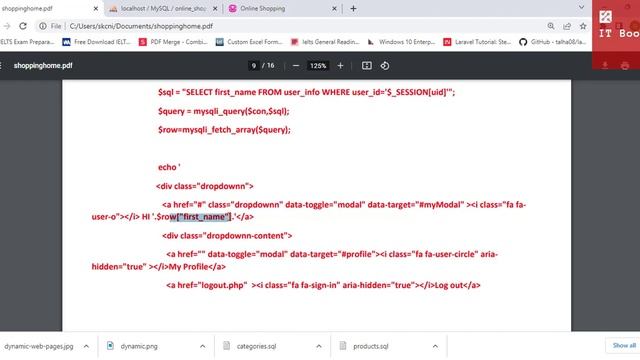
Task: Open downloaded products.sql file
Action: (x=364, y=346)
